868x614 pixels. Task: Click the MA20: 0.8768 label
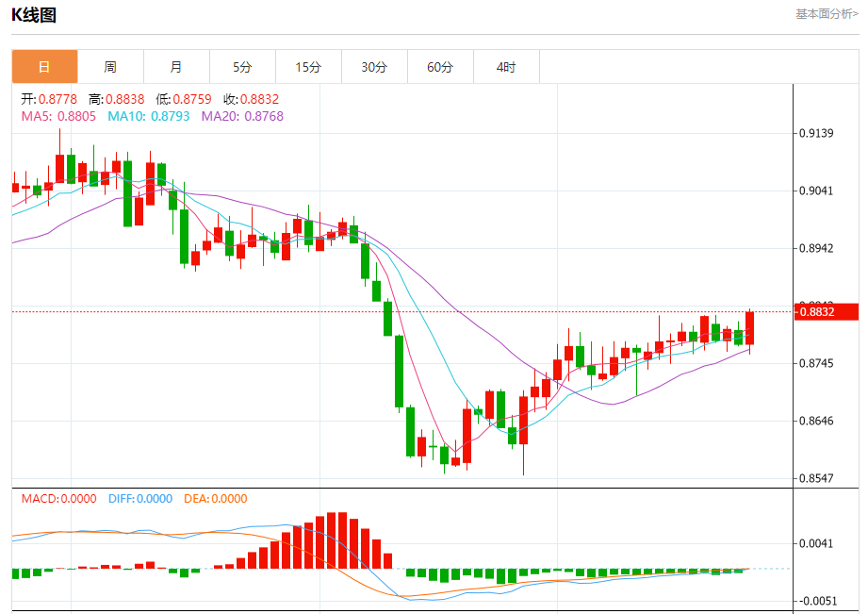click(x=242, y=116)
